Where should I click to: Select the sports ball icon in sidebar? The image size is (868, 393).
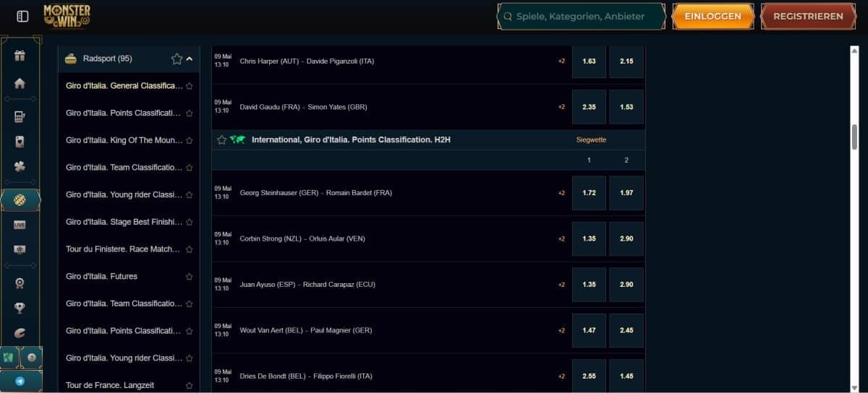(x=20, y=199)
